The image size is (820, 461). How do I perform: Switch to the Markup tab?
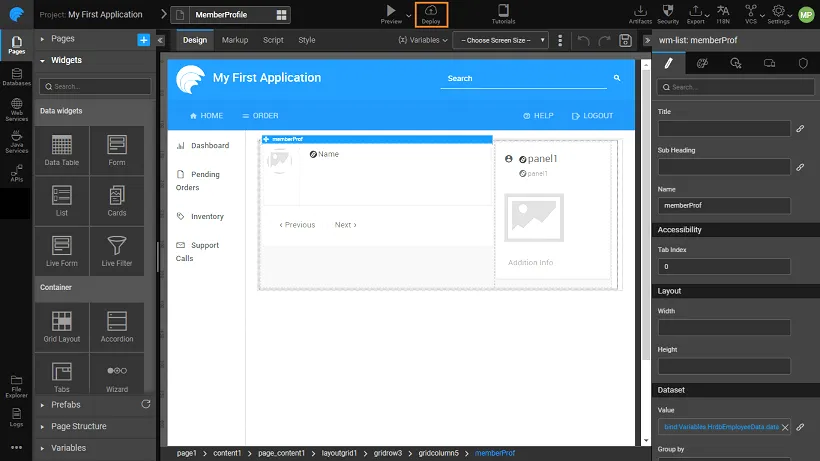click(x=235, y=40)
